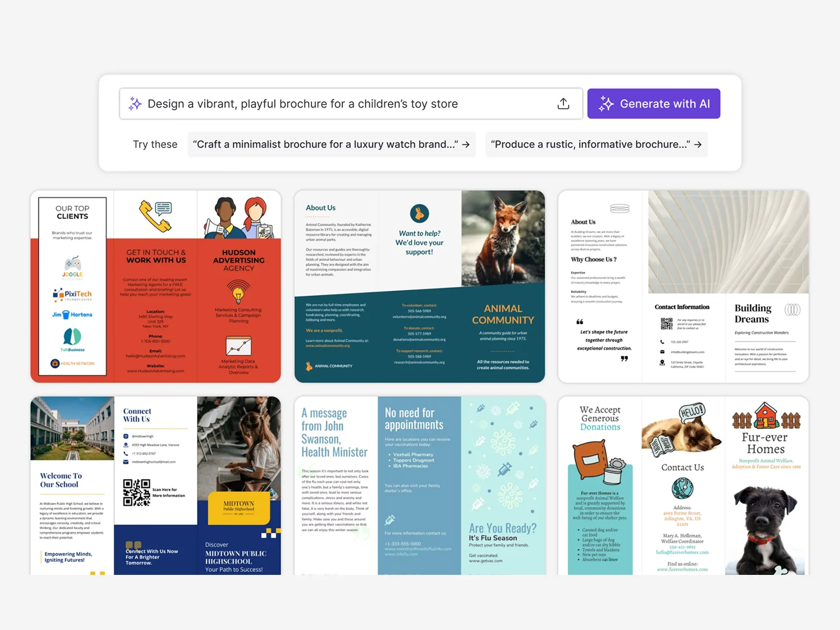The height and width of the screenshot is (630, 840).
Task: Click the overlapping circles logo beside Building Dreams
Action: tap(792, 310)
